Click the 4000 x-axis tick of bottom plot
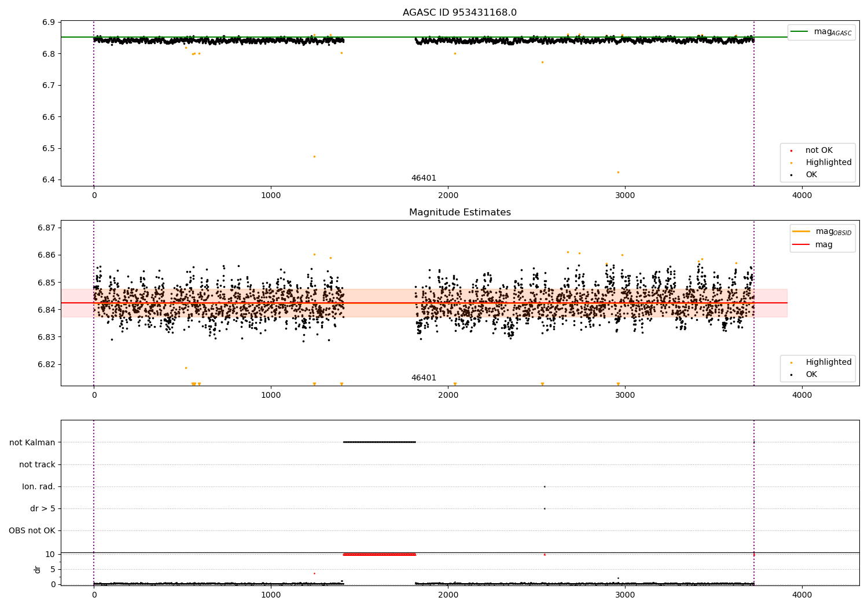Screen dimensions: 868x608 pos(802,595)
